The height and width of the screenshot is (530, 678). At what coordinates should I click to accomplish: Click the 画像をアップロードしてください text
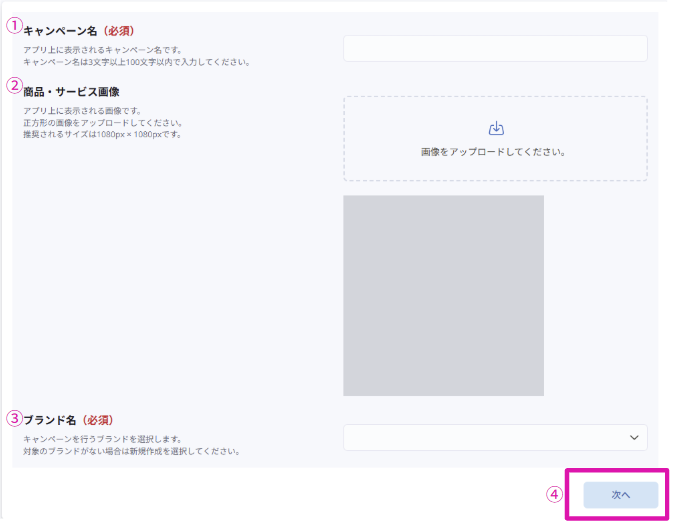tap(494, 153)
